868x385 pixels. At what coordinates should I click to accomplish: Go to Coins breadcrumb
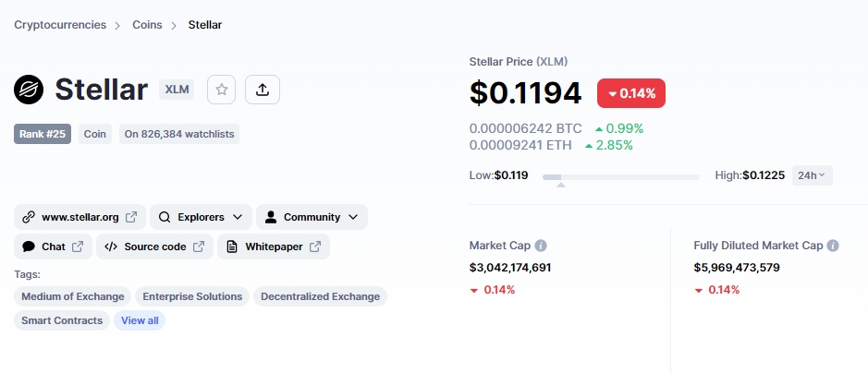coord(147,25)
